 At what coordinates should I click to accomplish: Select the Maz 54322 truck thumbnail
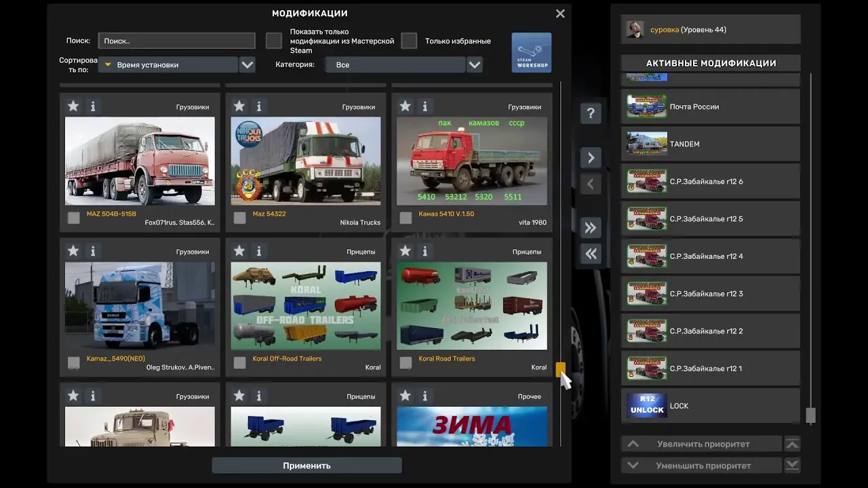coord(306,161)
